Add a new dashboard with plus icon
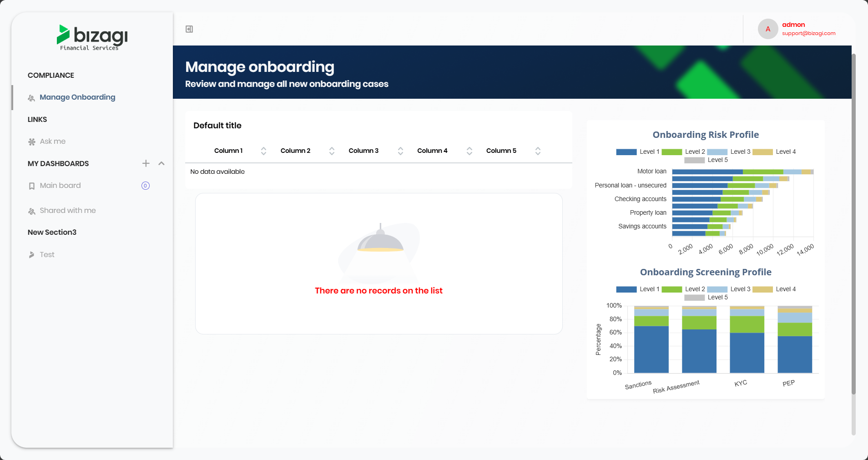Screen dimensions: 868x460 tap(146, 163)
